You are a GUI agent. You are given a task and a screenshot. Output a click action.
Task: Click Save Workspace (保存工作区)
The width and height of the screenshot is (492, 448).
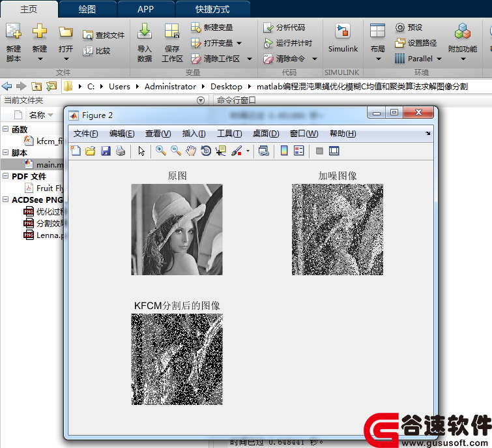coord(172,42)
